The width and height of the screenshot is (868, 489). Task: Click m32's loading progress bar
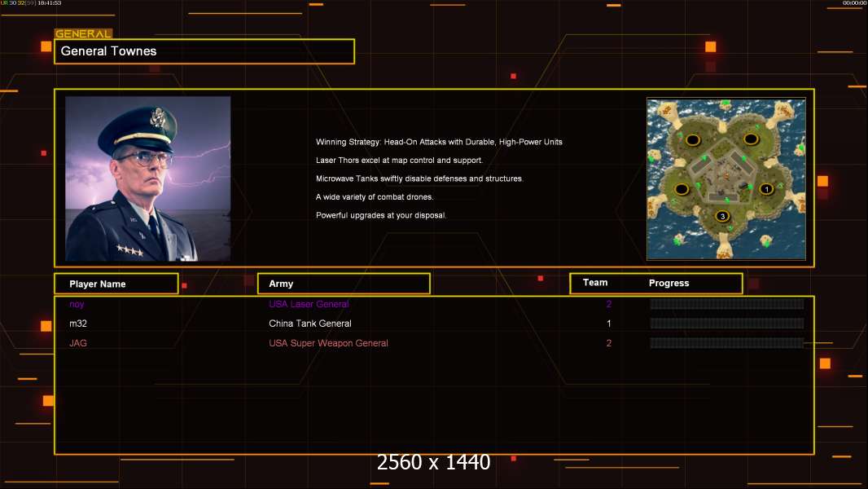pos(727,324)
